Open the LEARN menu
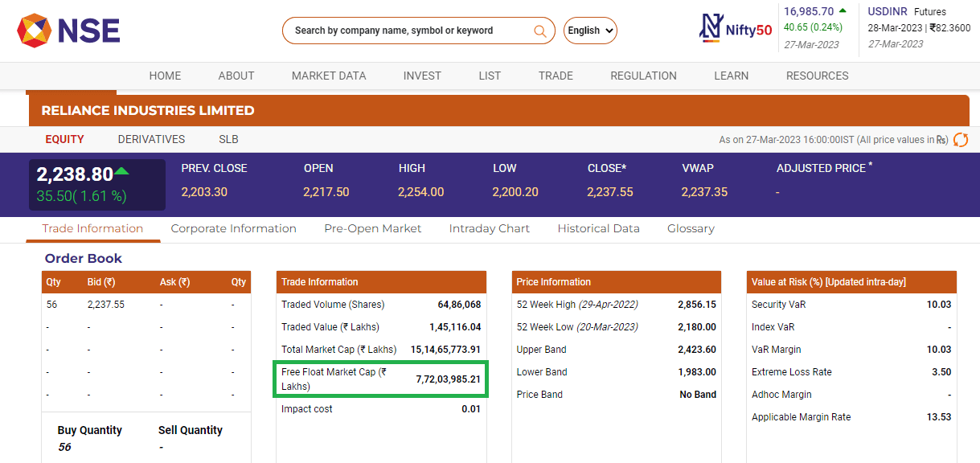Screen dimensions: 980x463 click(731, 76)
